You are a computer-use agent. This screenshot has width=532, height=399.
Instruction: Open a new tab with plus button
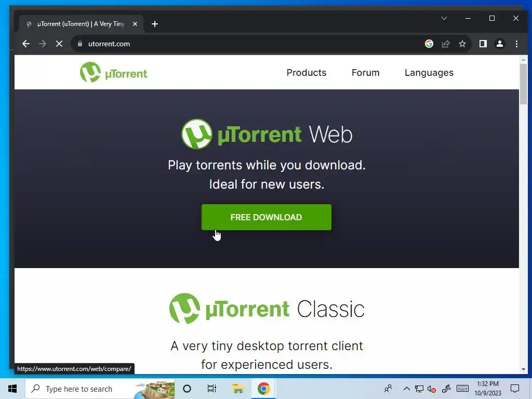(x=155, y=24)
